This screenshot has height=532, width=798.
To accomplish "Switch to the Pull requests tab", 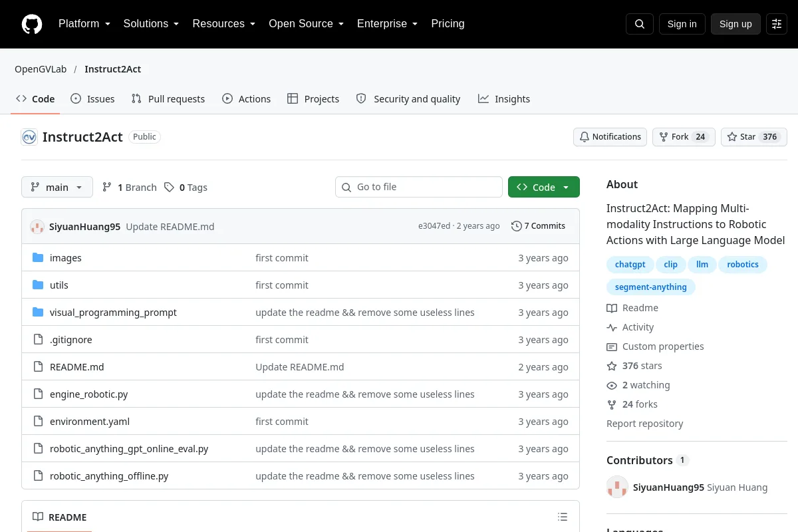I will click(168, 99).
